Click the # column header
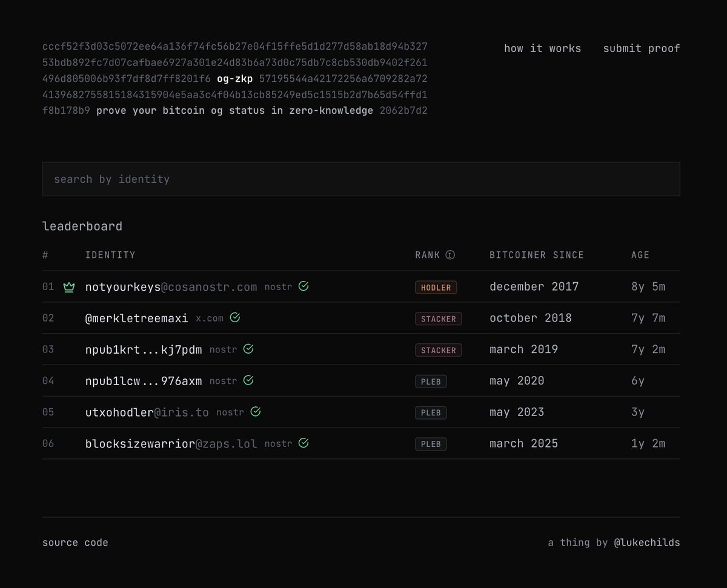Screen dimensions: 727x588 point(45,255)
